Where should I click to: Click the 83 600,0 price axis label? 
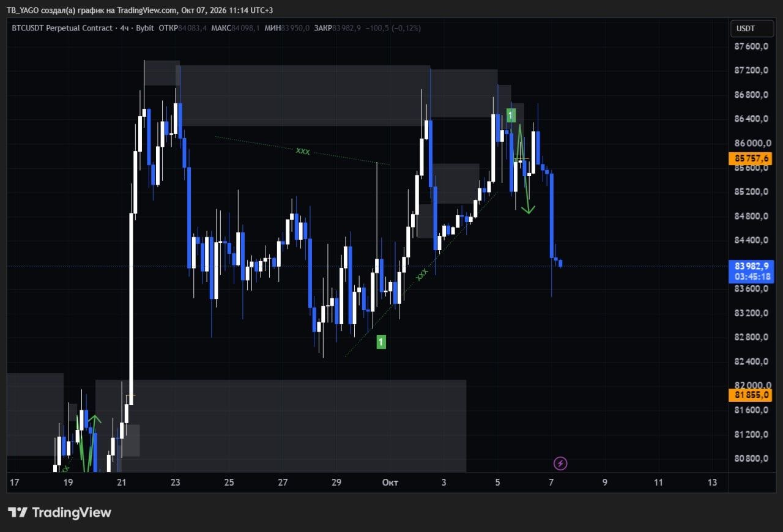click(x=751, y=289)
